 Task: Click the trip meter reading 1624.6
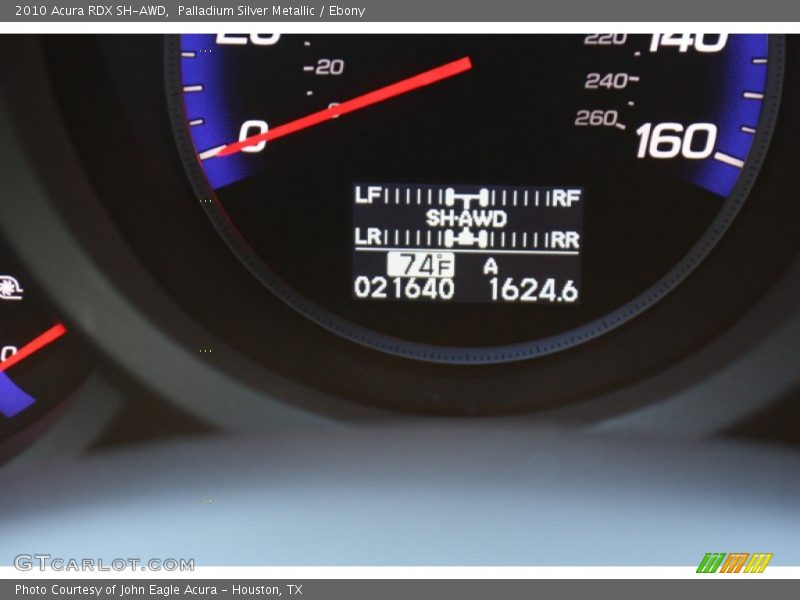[x=532, y=290]
